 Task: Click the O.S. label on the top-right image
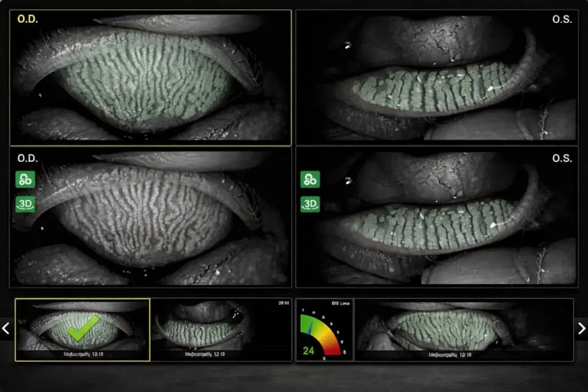coord(562,19)
